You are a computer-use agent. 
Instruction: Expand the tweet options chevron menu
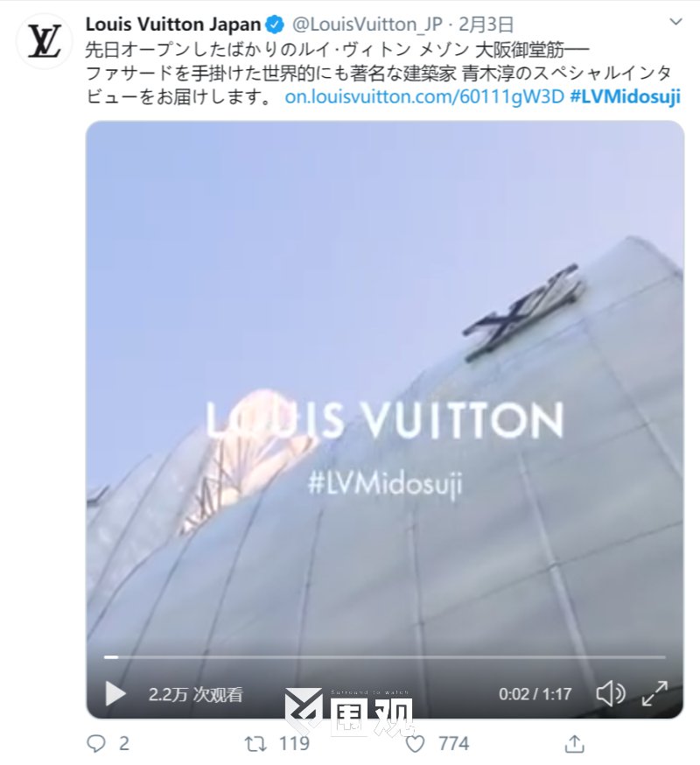tap(675, 22)
